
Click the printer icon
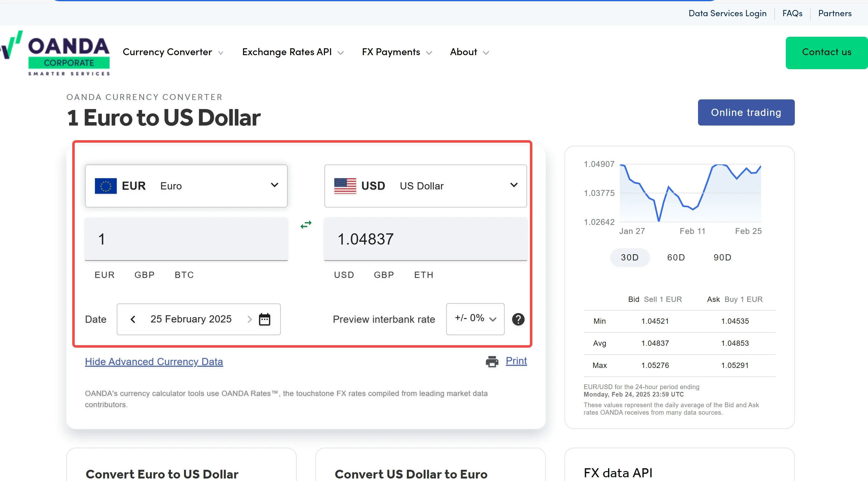click(492, 361)
